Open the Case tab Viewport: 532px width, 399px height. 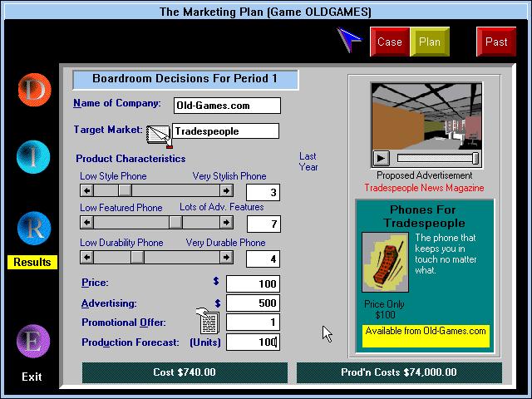[x=390, y=42]
